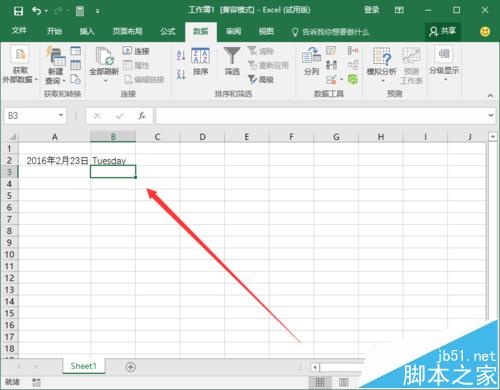
Task: Click the Name Box showing B3
Action: (x=31, y=116)
